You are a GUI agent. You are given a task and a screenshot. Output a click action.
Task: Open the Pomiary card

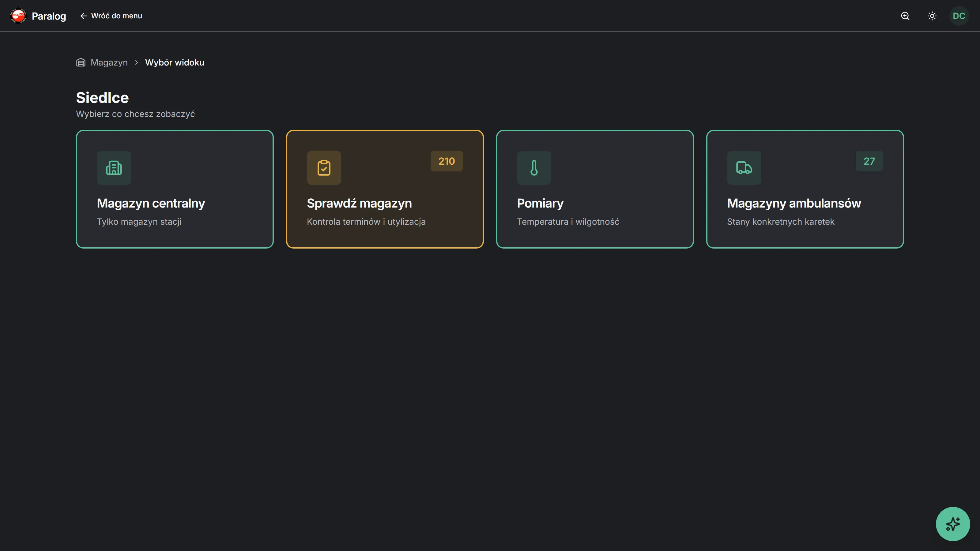click(x=595, y=189)
